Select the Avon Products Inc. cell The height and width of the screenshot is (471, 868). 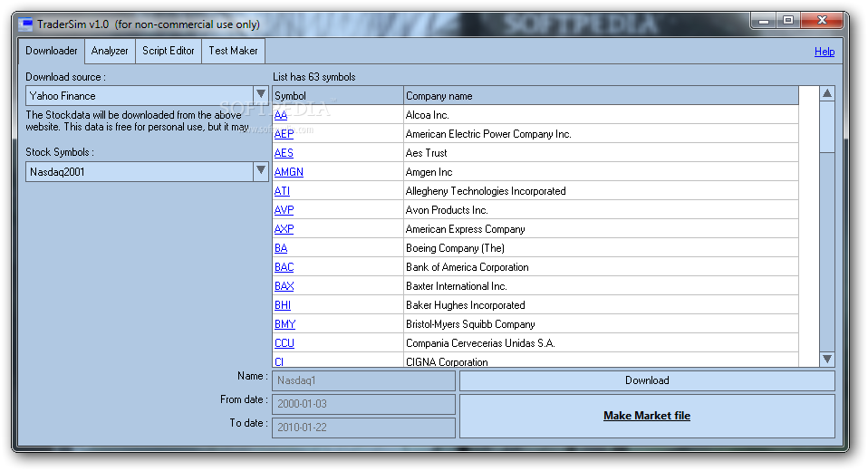(602, 210)
